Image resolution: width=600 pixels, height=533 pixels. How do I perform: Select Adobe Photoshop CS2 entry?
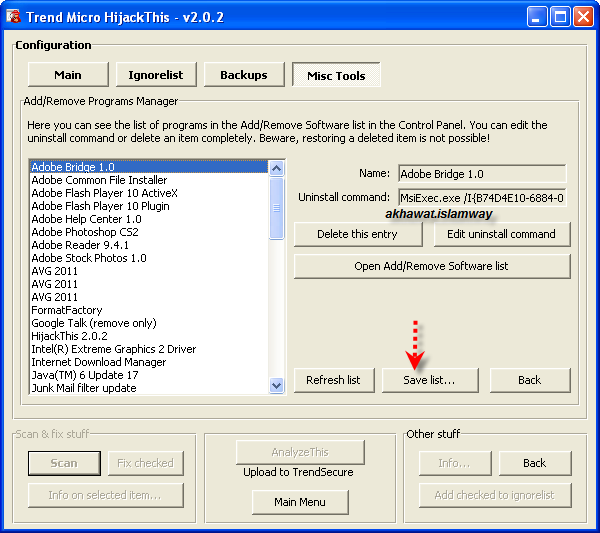pos(149,232)
